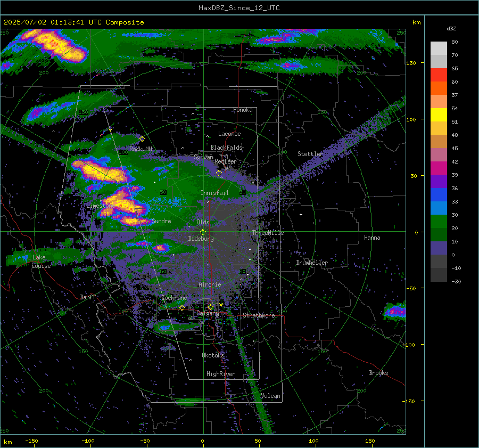The image size is (479, 448).
Task: Click the yellow diamond marker at Olds radar center
Action: pyautogui.click(x=203, y=232)
